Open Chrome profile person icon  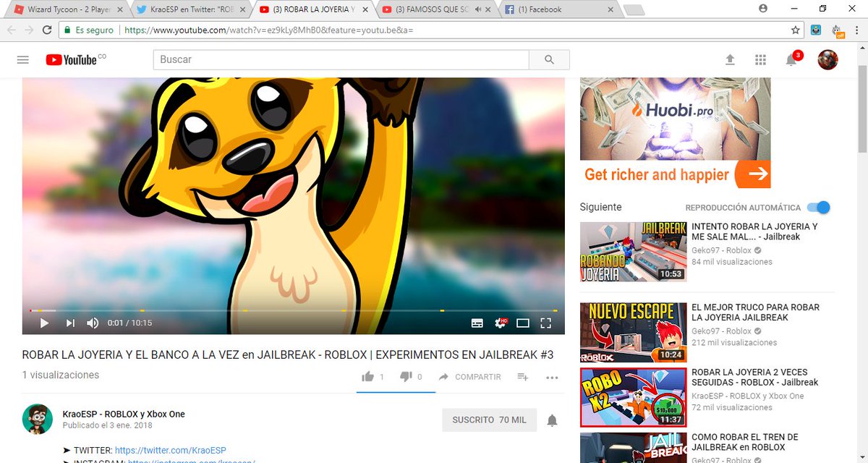click(763, 8)
